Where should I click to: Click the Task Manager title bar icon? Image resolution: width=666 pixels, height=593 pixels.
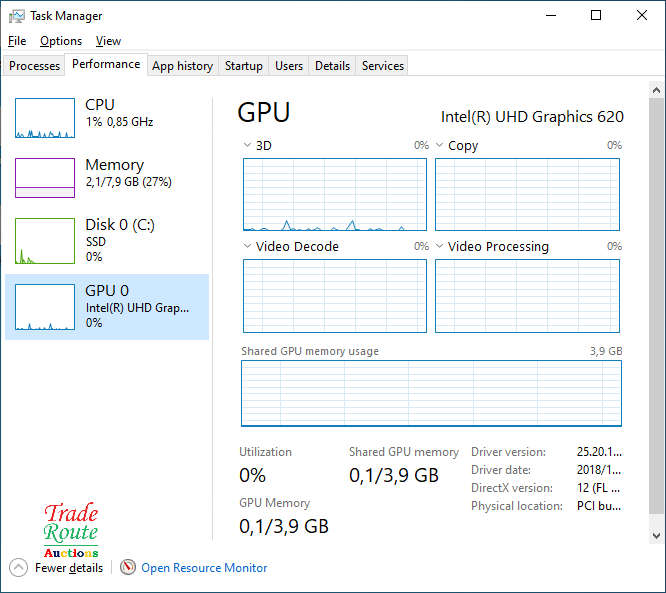(x=17, y=16)
